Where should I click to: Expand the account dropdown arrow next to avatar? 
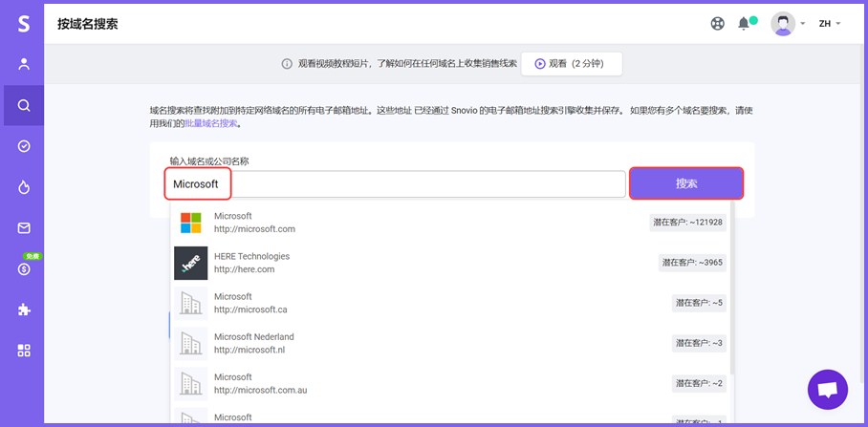coord(803,24)
